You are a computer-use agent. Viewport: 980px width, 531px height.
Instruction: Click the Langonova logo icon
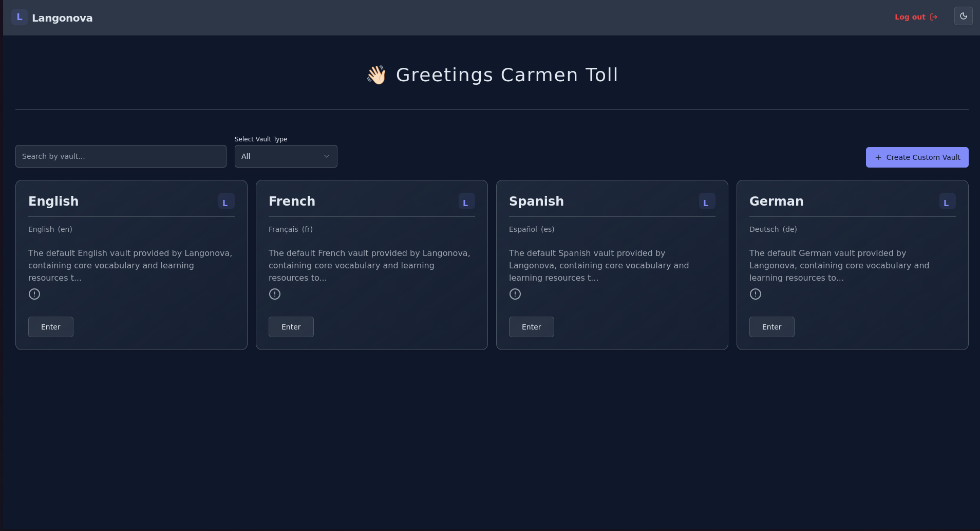[19, 16]
